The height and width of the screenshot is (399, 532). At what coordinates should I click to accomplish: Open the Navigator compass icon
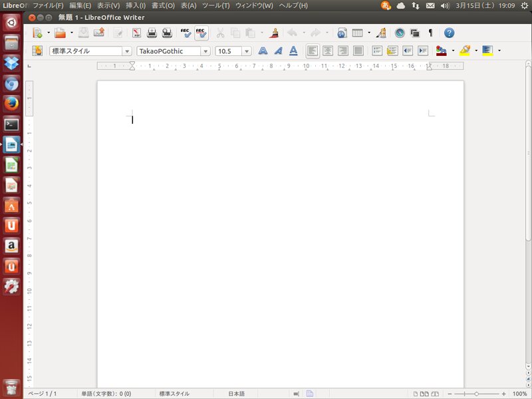pyautogui.click(x=400, y=33)
